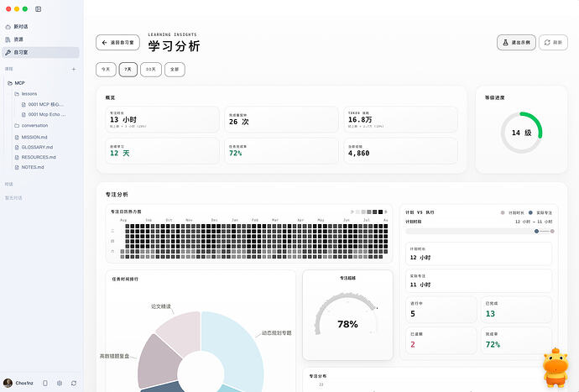This screenshot has width=579, height=392.
Task: Click the pink end handle on 计划时段 slider
Action: pyautogui.click(x=552, y=232)
